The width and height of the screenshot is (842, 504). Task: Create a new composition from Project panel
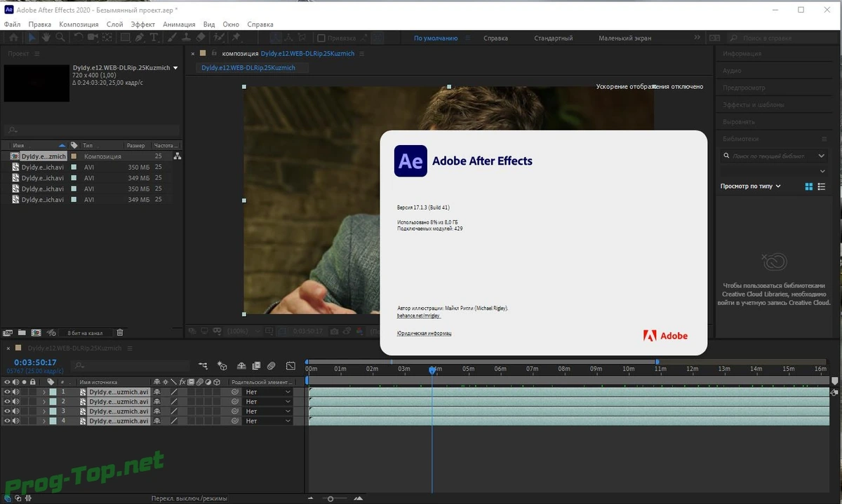[x=36, y=333]
